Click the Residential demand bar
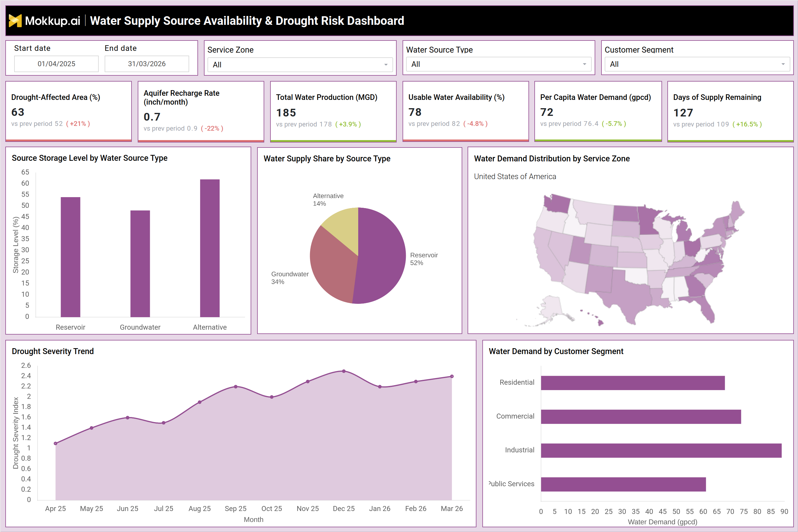The width and height of the screenshot is (798, 532). click(633, 383)
